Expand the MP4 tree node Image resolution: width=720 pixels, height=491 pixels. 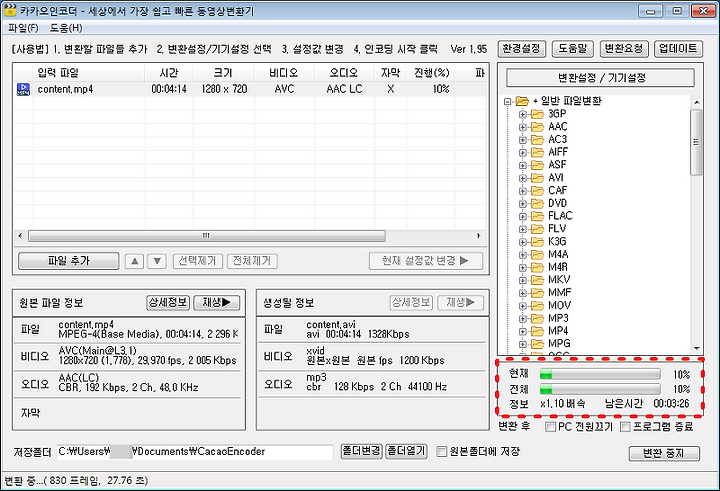click(x=523, y=332)
